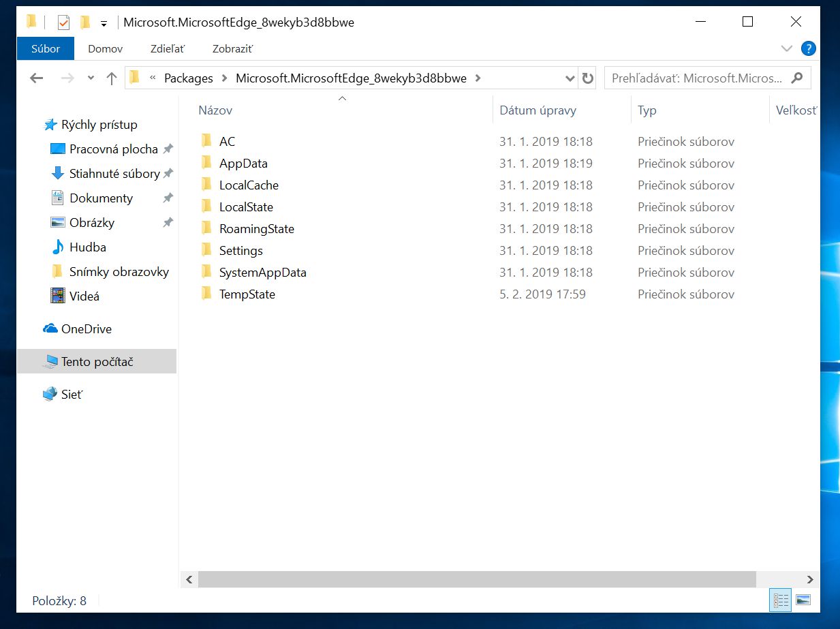Click the scrollbar right arrow
Image resolution: width=840 pixels, height=629 pixels.
coord(809,579)
